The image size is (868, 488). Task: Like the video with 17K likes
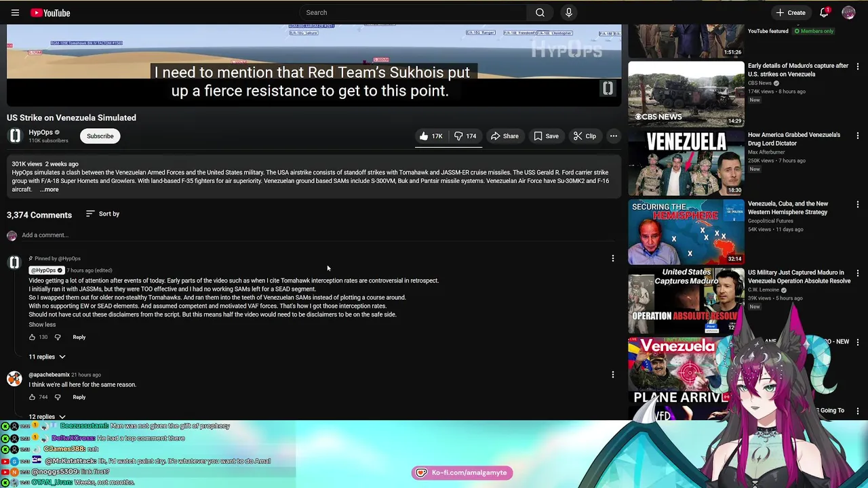pos(431,136)
